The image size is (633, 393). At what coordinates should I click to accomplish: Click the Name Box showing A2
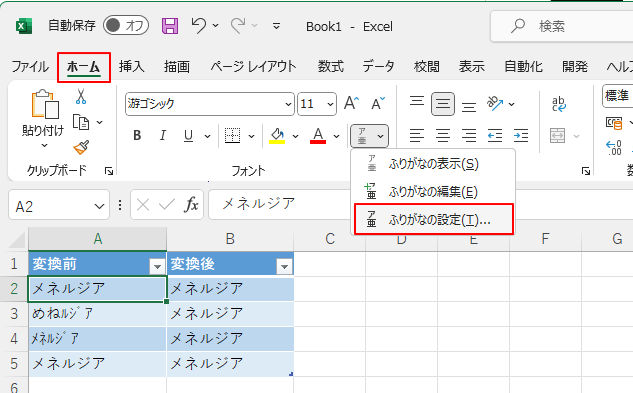(x=59, y=205)
